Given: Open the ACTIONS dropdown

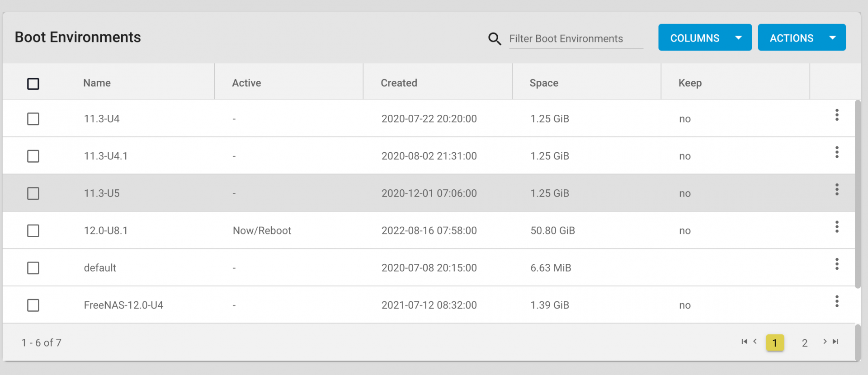Looking at the screenshot, I should pos(801,37).
